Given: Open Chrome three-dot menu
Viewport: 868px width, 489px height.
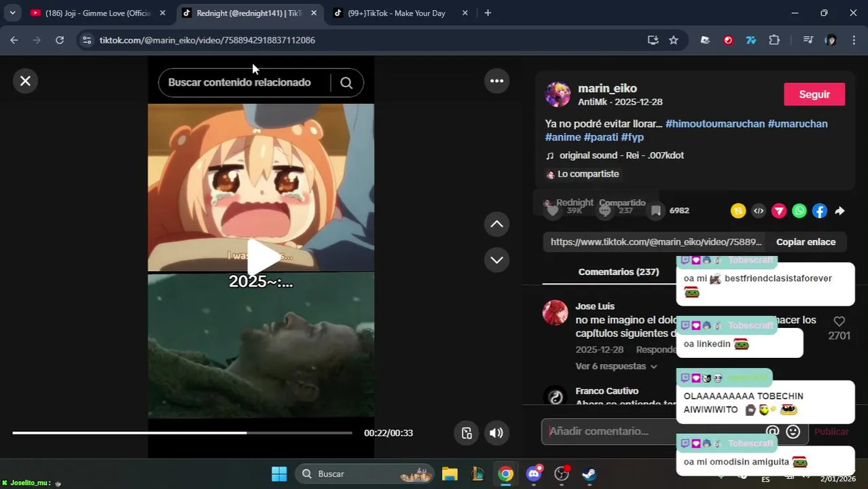Looking at the screenshot, I should (x=854, y=40).
